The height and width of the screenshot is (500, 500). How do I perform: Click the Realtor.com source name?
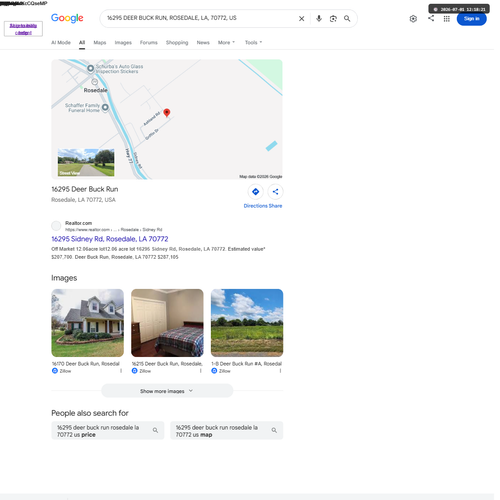78,223
